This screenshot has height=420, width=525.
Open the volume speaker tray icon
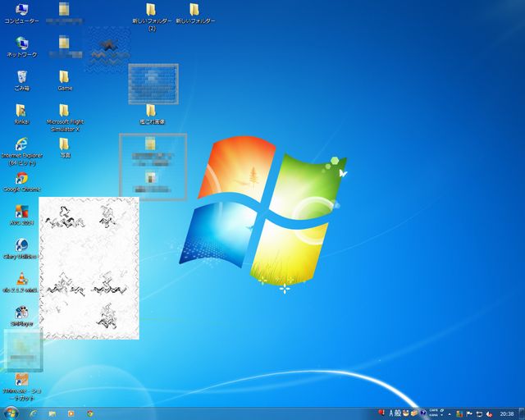(x=489, y=414)
